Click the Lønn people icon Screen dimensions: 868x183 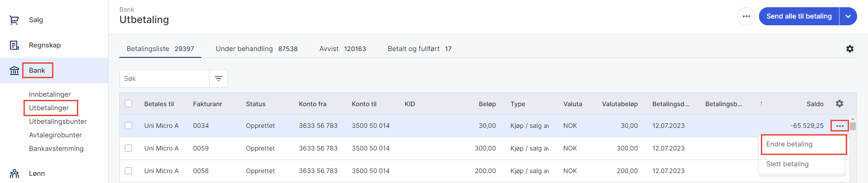[x=14, y=174]
